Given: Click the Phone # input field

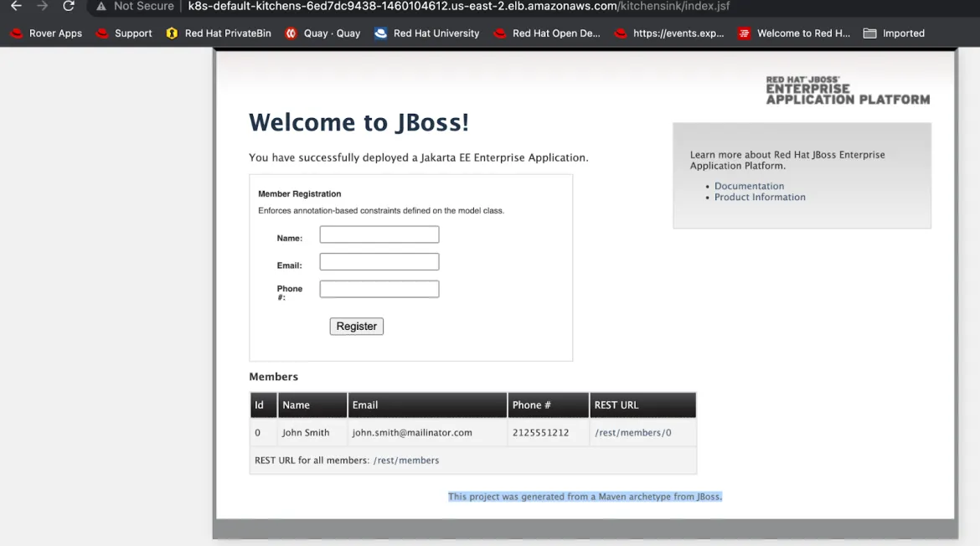Looking at the screenshot, I should point(379,289).
